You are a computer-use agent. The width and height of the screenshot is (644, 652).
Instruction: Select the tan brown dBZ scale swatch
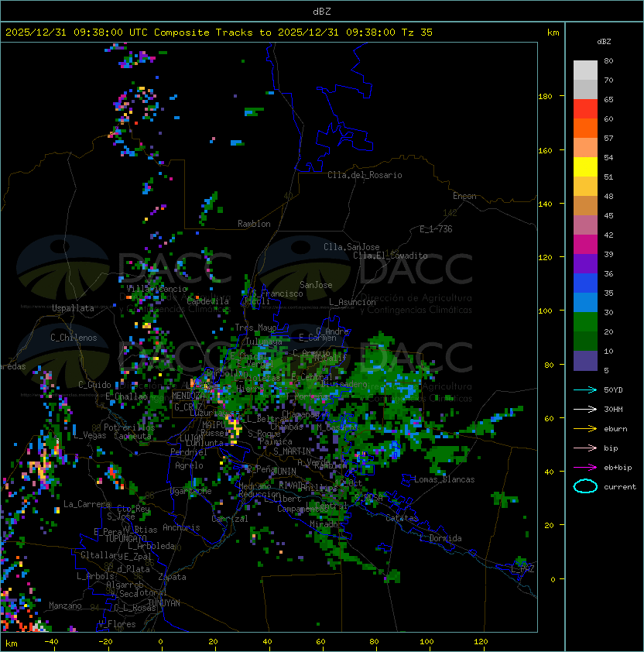(585, 206)
